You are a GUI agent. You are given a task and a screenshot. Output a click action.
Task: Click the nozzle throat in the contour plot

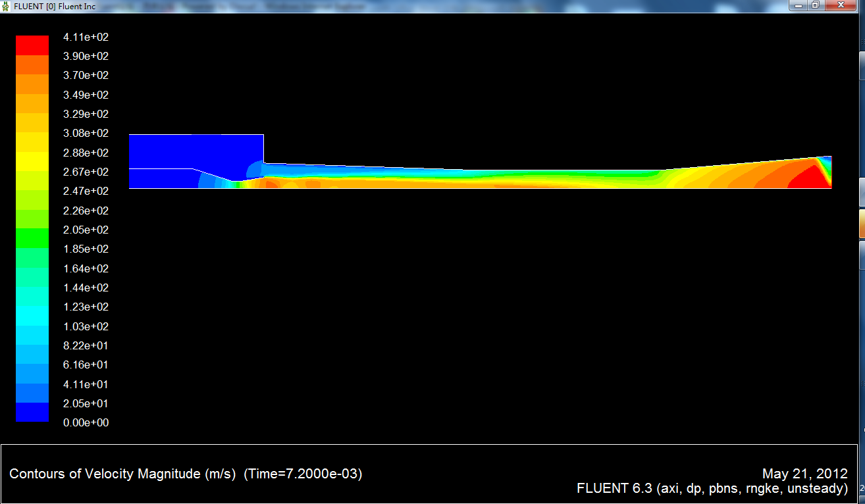(x=234, y=184)
